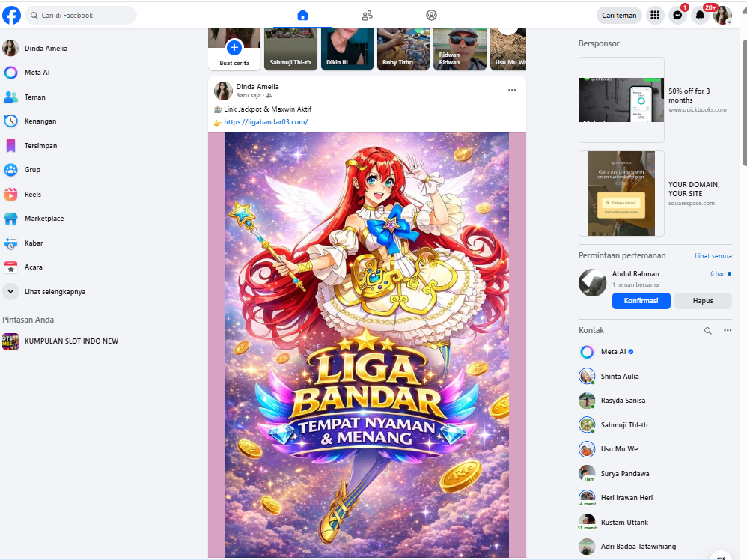View Roby Titho story
This screenshot has width=747, height=560.
tap(403, 49)
